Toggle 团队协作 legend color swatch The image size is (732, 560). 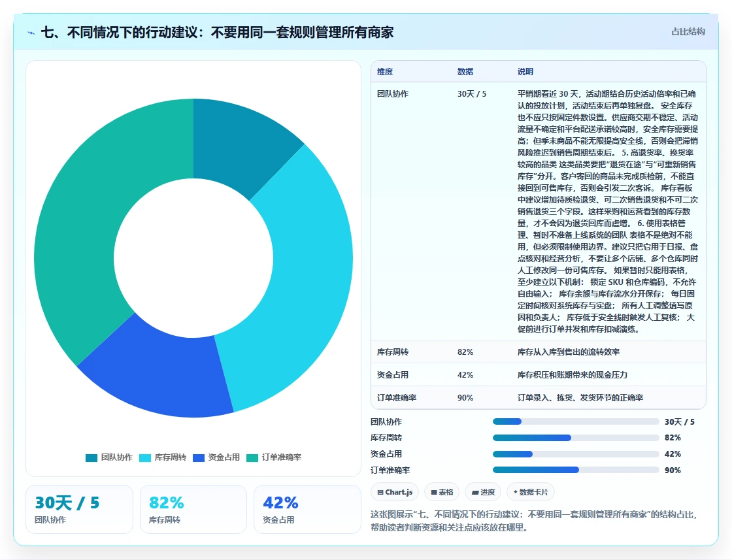tap(91, 458)
